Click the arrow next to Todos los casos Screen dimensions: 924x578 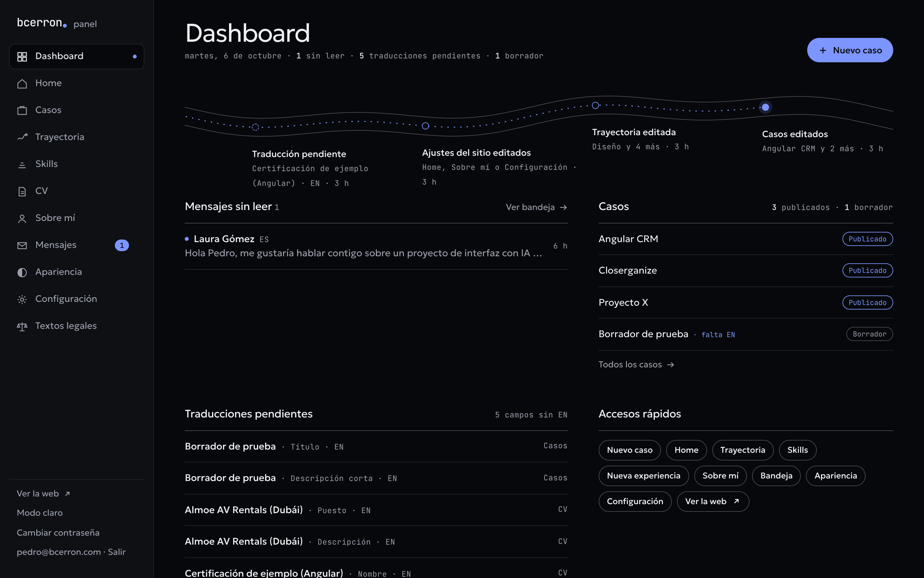pyautogui.click(x=670, y=365)
